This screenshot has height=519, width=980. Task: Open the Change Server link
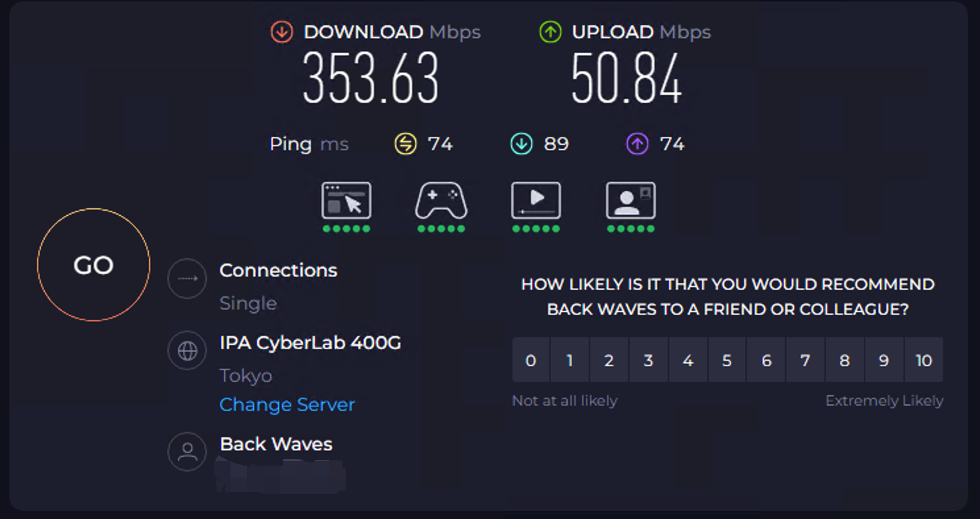point(287,404)
